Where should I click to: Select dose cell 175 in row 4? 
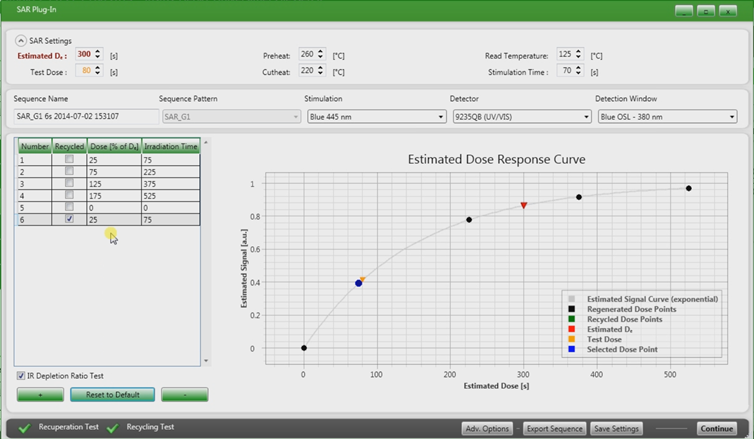tap(114, 196)
